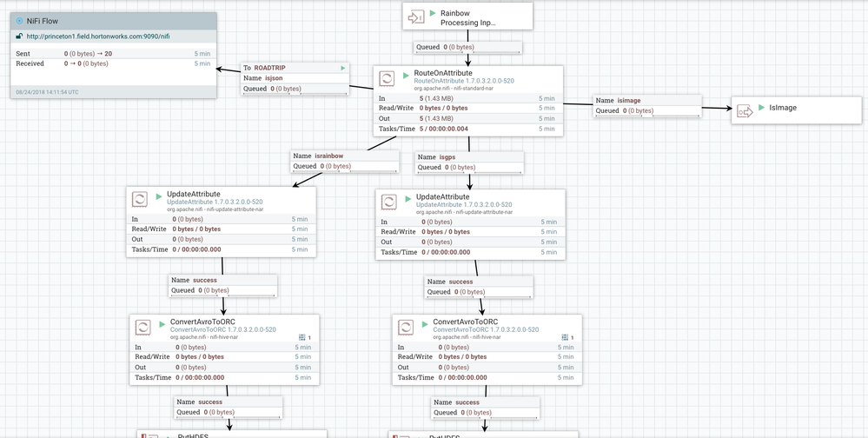The height and width of the screenshot is (438, 868).
Task: Click the IsImage output port icon
Action: point(745,112)
